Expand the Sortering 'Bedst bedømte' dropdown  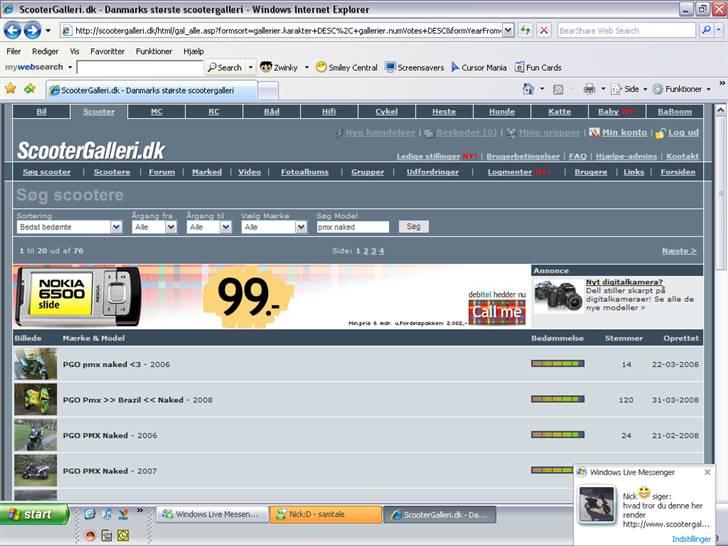point(116,227)
